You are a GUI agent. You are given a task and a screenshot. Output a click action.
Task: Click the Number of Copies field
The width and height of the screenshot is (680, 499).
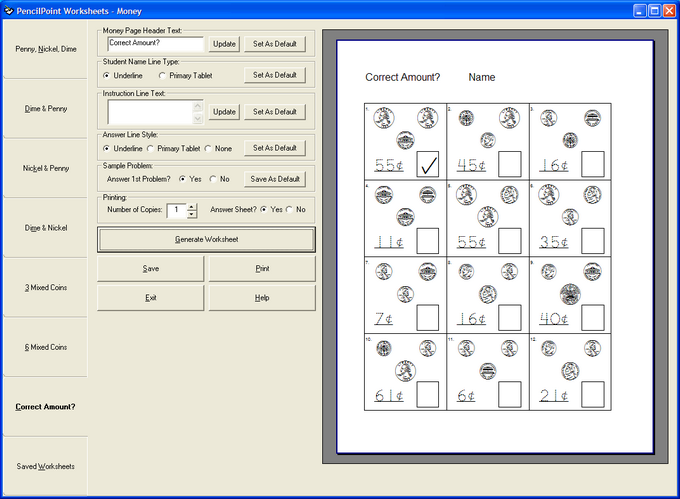click(x=176, y=210)
